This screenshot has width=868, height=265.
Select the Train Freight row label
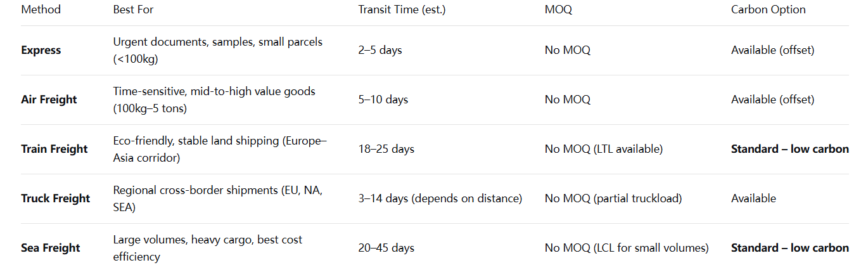click(54, 149)
